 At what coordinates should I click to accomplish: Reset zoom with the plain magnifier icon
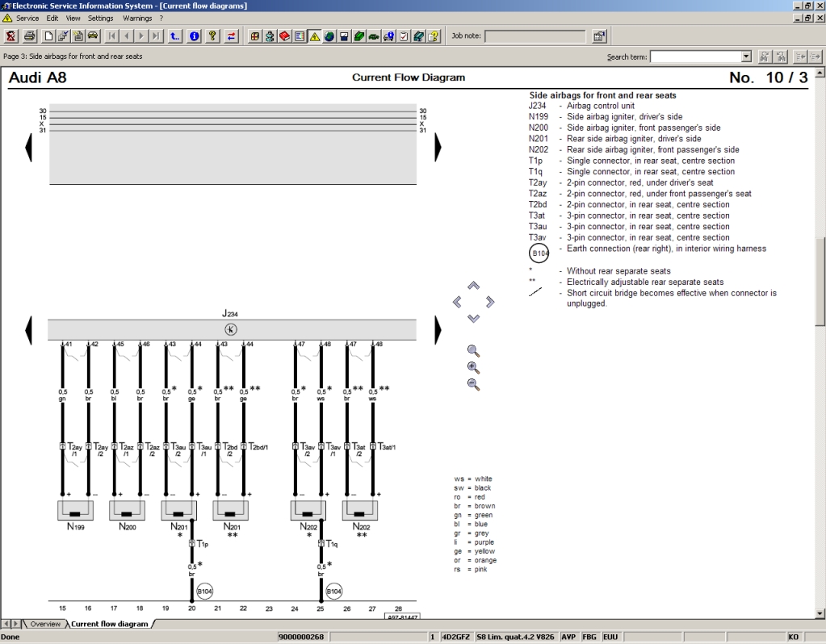click(x=473, y=351)
